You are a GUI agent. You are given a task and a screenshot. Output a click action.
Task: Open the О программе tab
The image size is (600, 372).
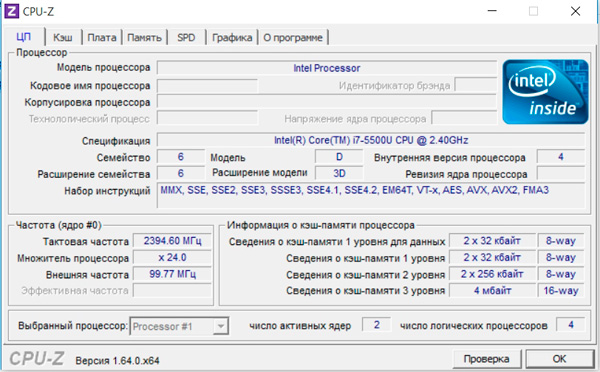293,38
